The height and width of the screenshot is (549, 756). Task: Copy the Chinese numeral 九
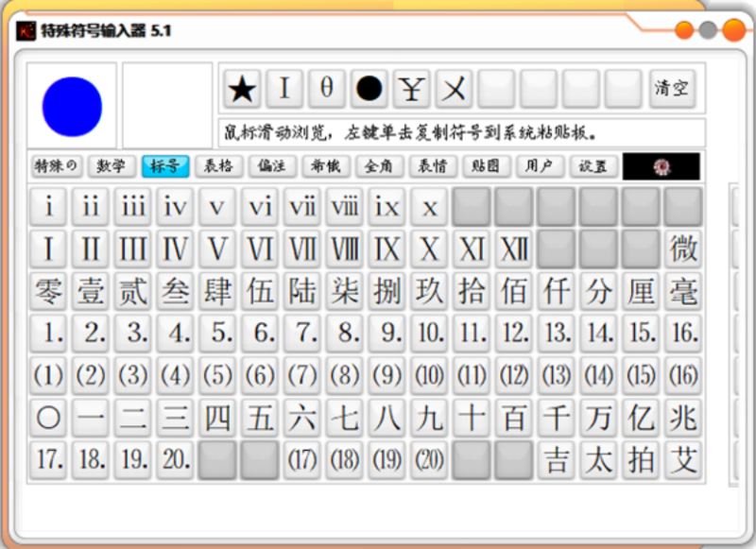[x=429, y=418]
